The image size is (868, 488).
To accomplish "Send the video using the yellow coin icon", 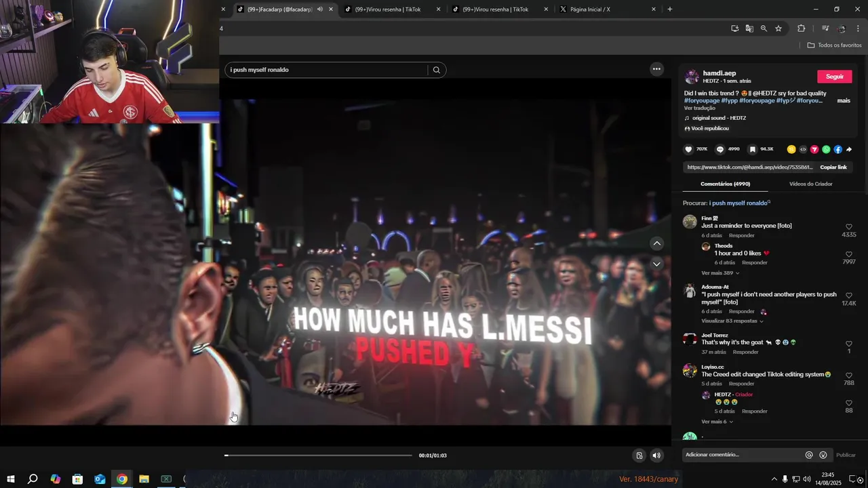I will [791, 149].
